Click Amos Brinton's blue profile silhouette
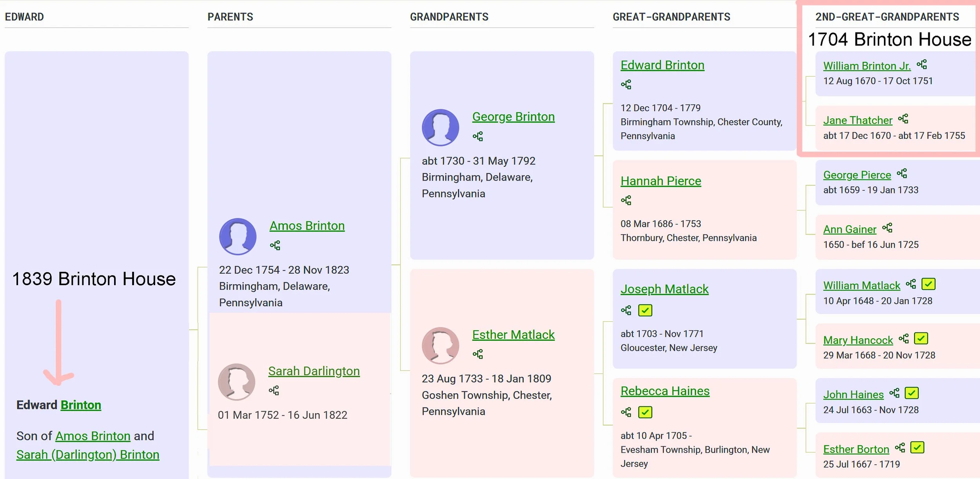Screen dimensions: 980x479 238,237
